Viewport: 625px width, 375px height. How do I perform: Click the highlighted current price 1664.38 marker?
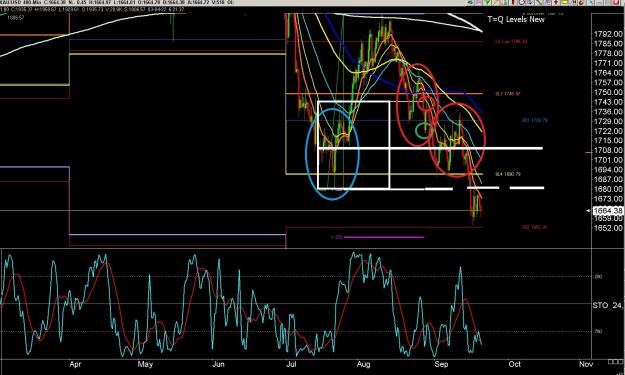[x=608, y=210]
